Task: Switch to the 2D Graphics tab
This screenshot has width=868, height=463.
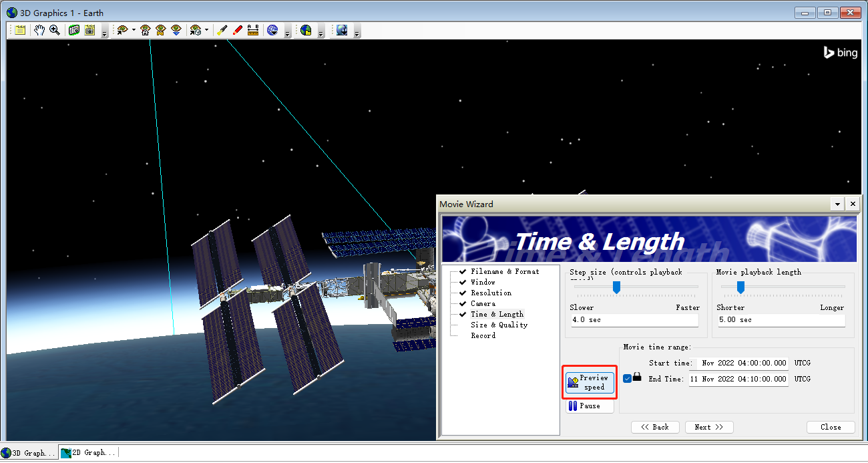Action: 89,453
